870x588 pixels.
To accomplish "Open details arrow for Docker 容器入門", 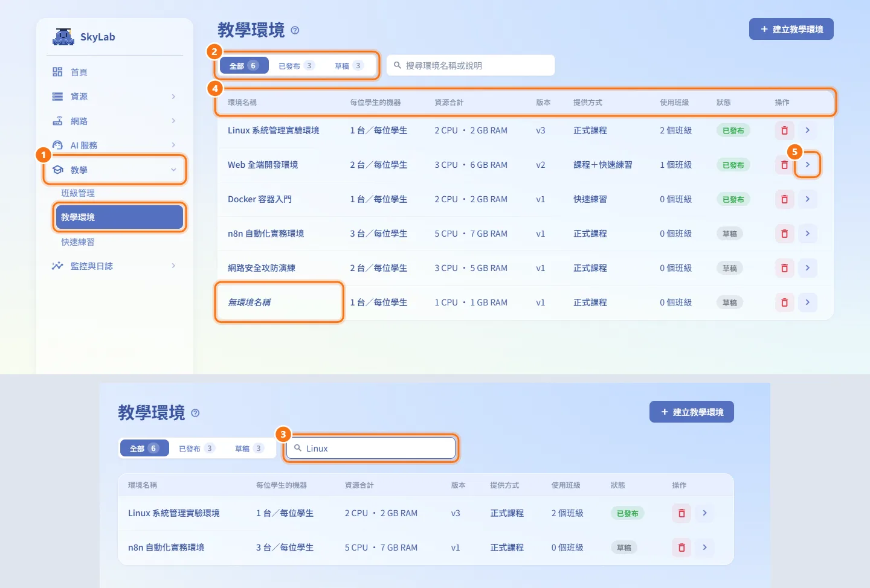I will coord(808,199).
